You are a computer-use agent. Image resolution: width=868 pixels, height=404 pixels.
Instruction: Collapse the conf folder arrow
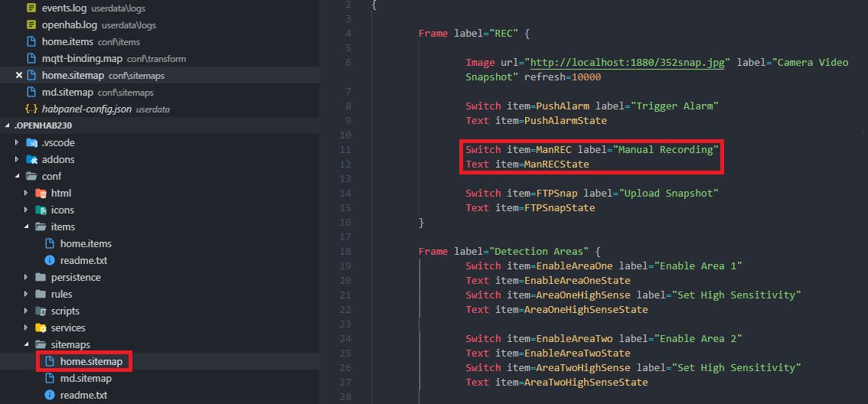click(18, 176)
